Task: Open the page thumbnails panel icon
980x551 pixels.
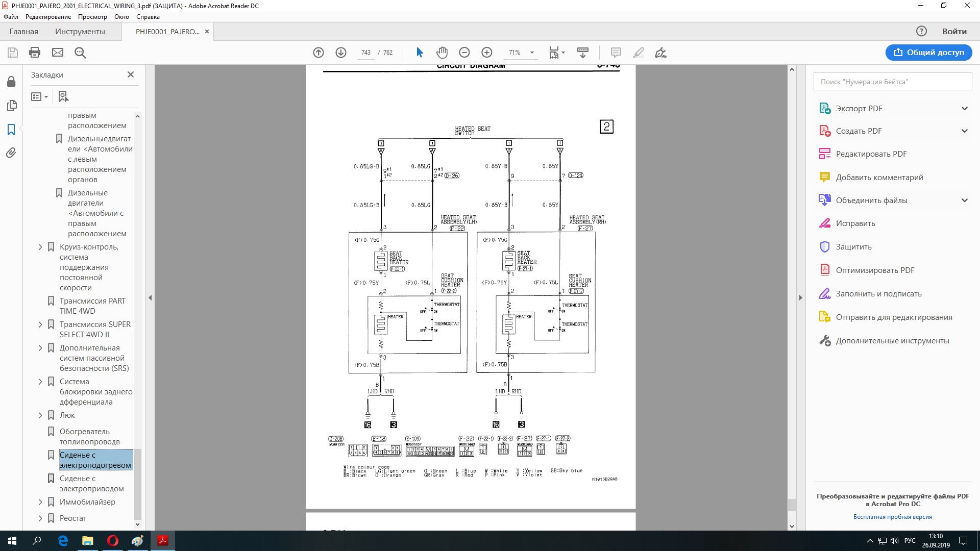Action: (11, 106)
